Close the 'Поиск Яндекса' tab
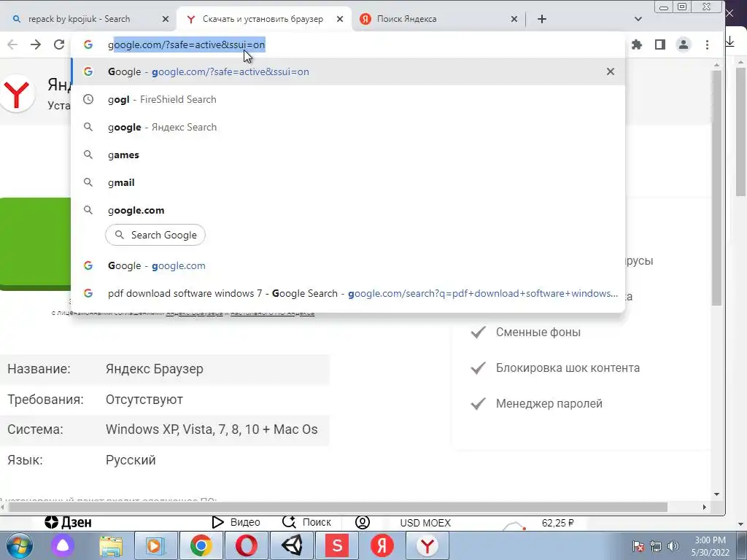The image size is (747, 560). (514, 19)
